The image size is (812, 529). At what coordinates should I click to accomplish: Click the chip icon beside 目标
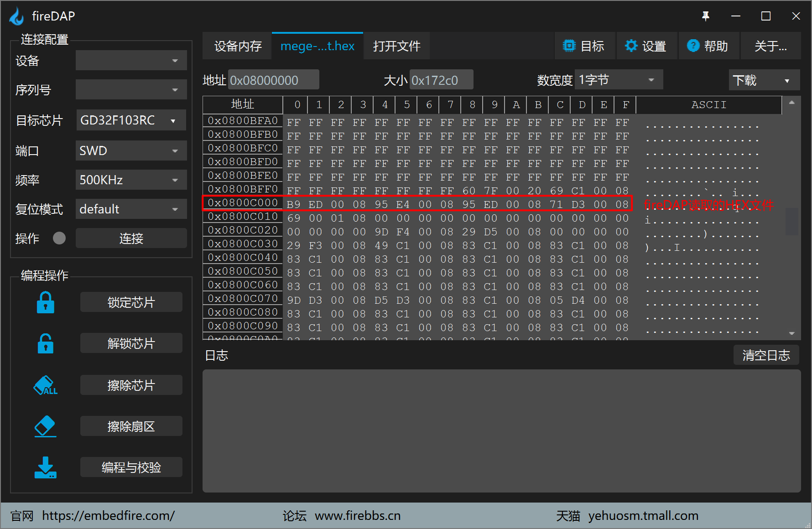[x=569, y=46]
